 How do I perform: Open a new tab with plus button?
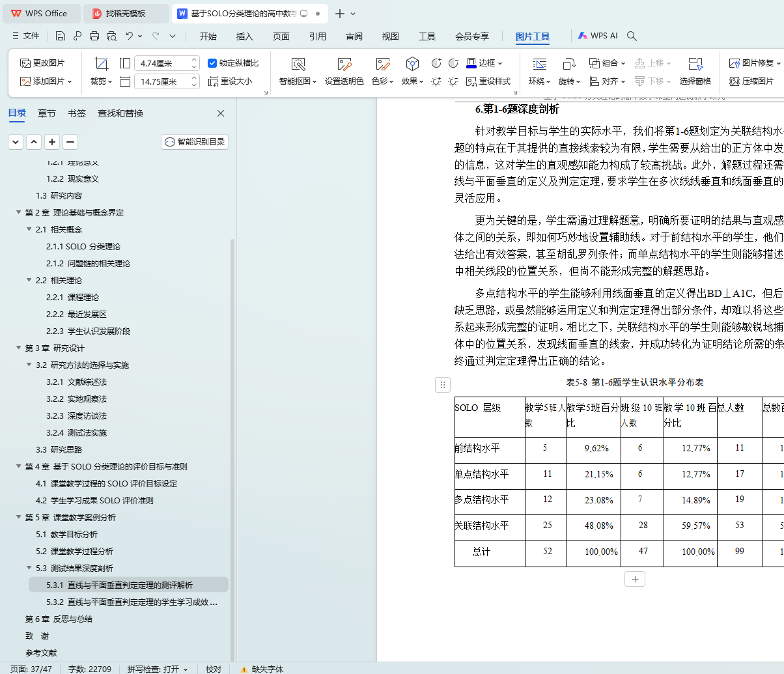(340, 13)
